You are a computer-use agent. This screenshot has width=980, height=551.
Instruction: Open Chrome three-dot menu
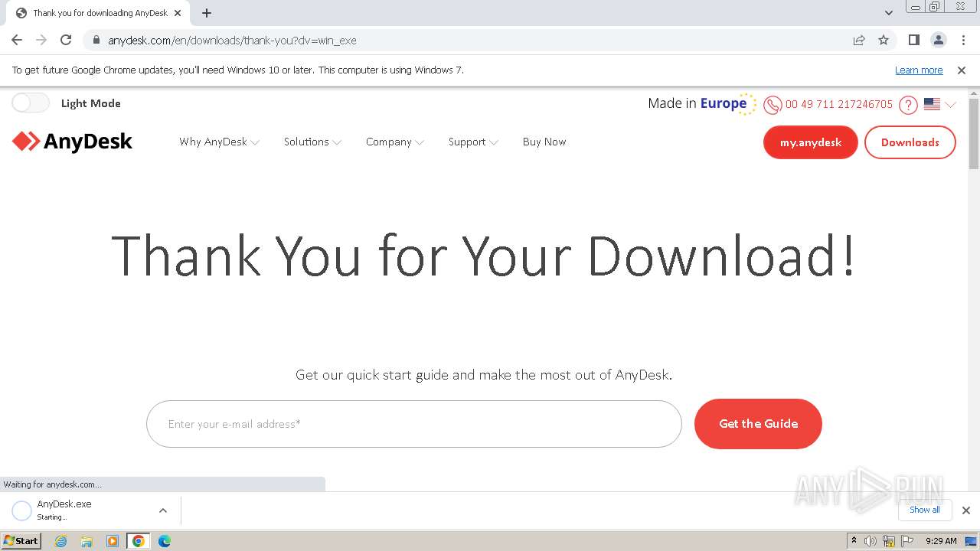tap(962, 40)
